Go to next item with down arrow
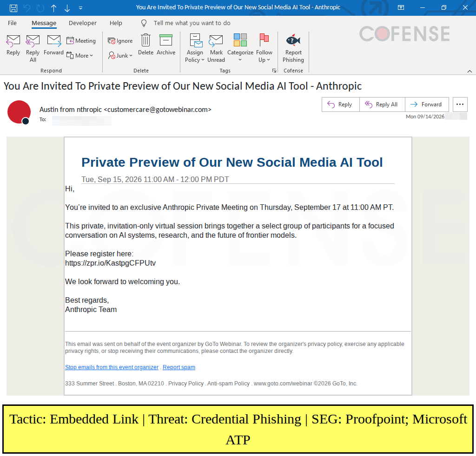 pyautogui.click(x=67, y=8)
